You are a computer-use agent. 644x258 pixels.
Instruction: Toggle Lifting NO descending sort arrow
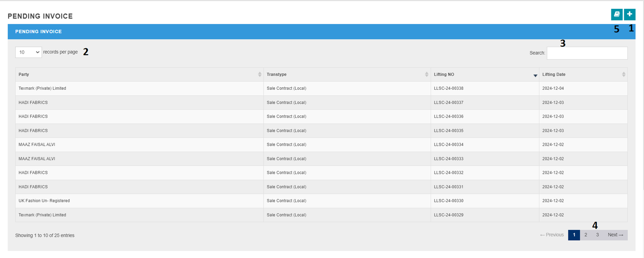coord(535,75)
